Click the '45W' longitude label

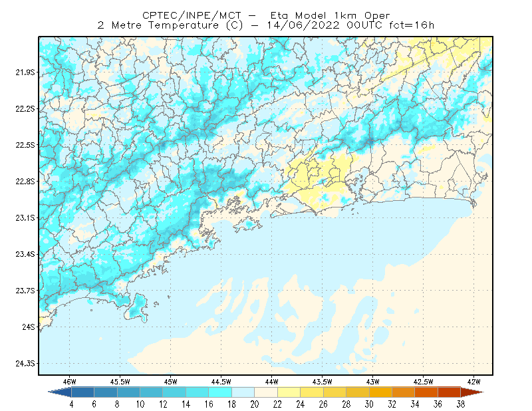click(x=171, y=382)
